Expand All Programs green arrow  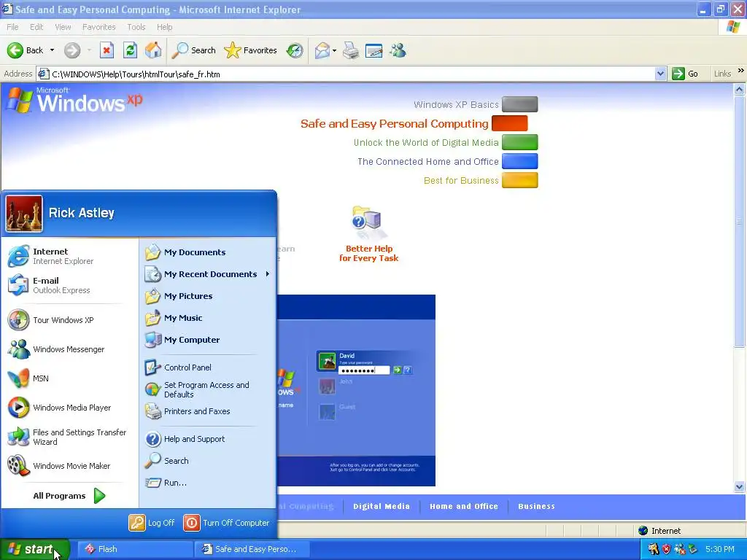coord(99,496)
